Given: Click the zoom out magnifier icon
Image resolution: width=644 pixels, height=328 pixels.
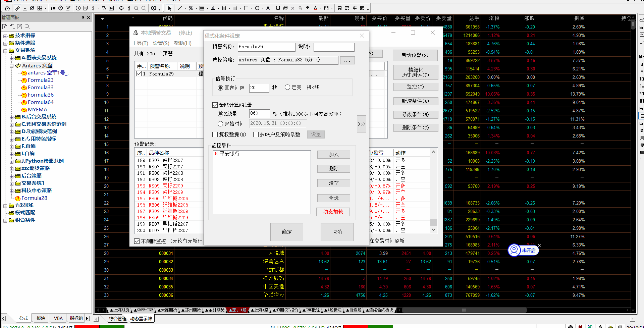Looking at the screenshot, I should [144, 8].
